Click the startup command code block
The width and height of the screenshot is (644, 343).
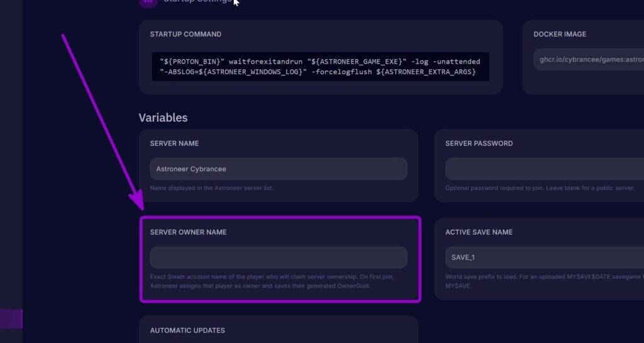(320, 67)
